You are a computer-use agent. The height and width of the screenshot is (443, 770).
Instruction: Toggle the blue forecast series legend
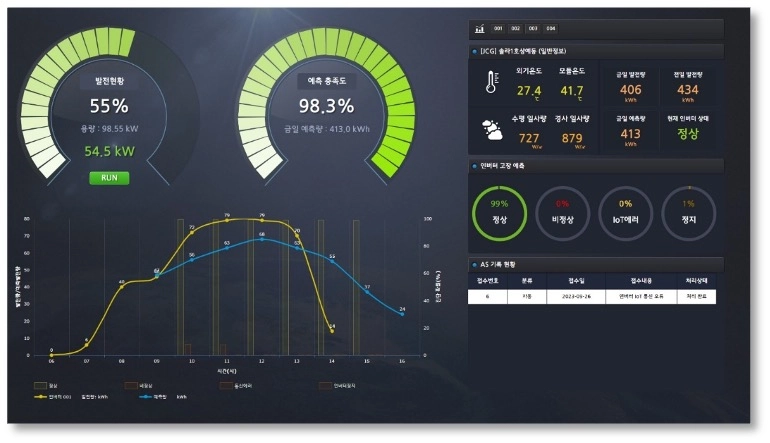[x=163, y=397]
